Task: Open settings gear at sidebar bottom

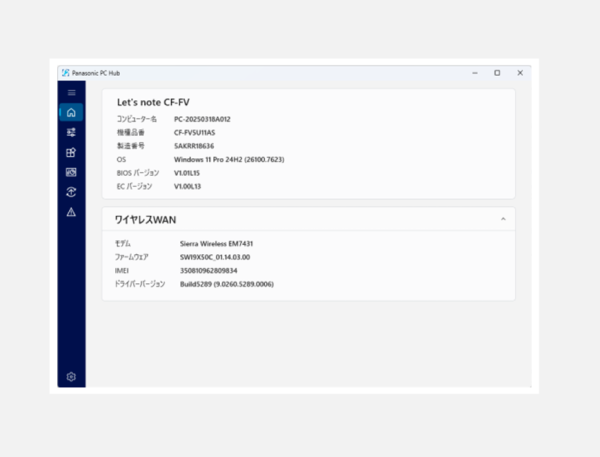Action: point(71,377)
